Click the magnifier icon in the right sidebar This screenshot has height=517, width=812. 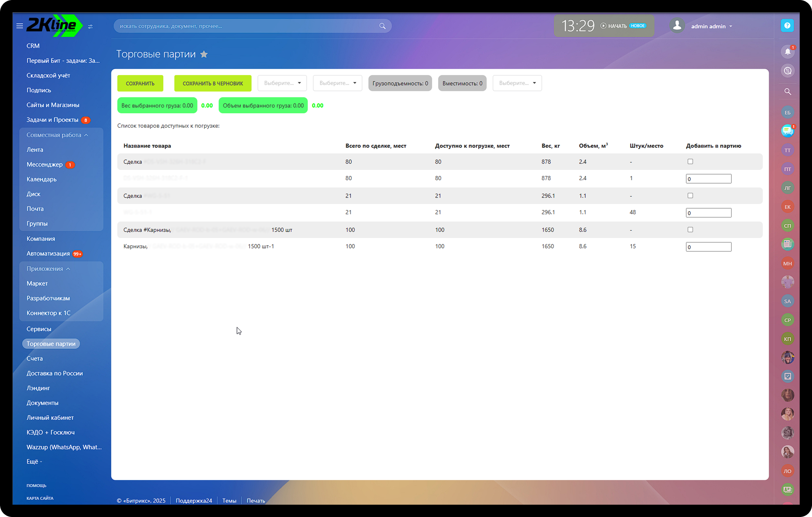coord(787,92)
